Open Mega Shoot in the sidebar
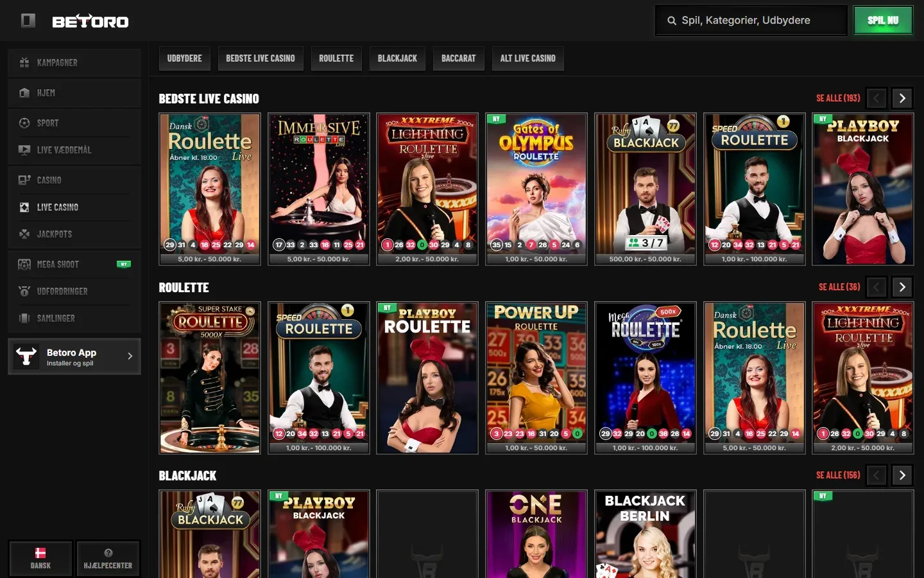924x578 pixels. (74, 264)
